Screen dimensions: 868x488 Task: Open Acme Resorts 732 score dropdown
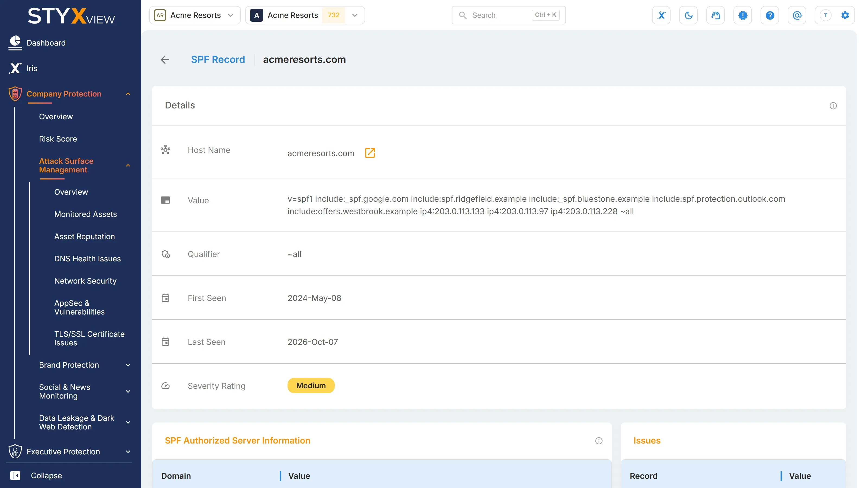(305, 15)
